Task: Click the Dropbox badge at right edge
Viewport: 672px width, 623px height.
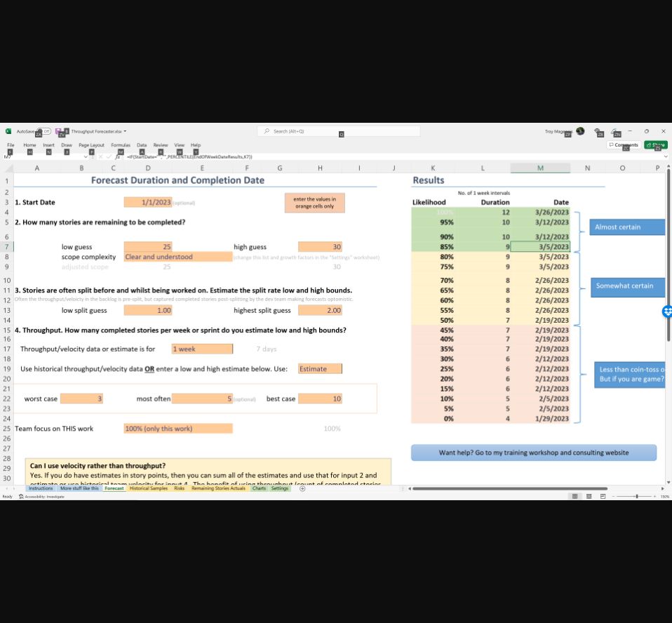Action: 667,311
